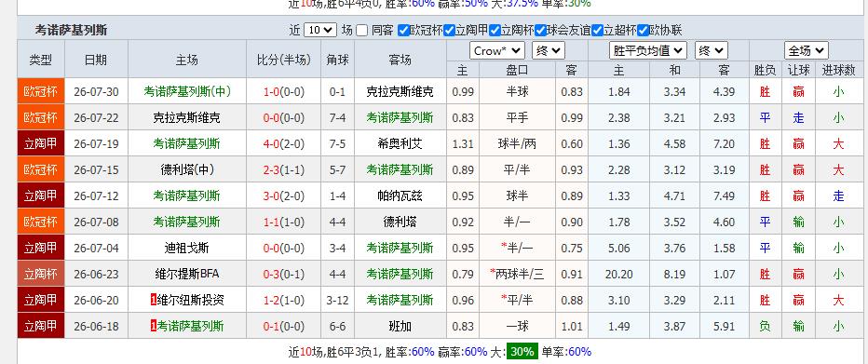Click the 进球数 column header
The width and height of the screenshot is (868, 364).
(838, 70)
